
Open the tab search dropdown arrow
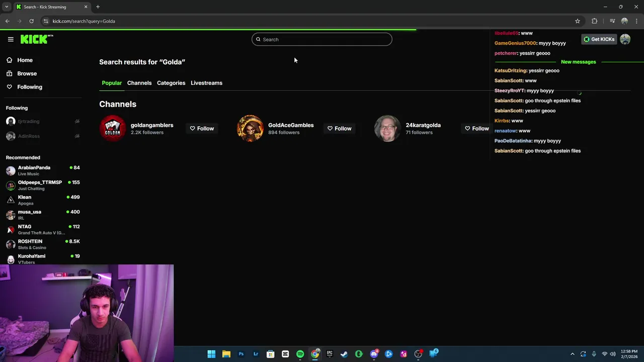click(7, 7)
